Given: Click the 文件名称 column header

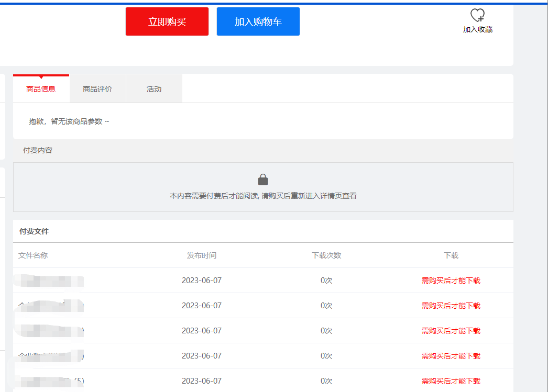Looking at the screenshot, I should [x=33, y=255].
